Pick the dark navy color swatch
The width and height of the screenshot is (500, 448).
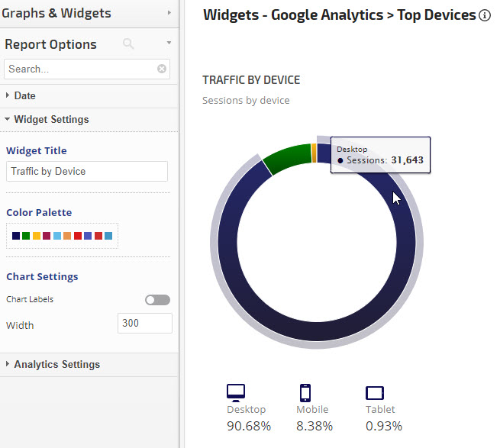(16, 236)
